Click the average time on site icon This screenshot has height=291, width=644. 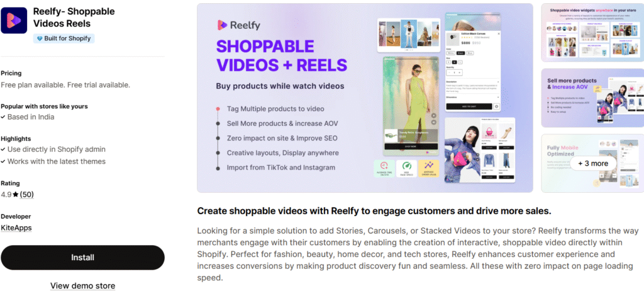point(384,169)
